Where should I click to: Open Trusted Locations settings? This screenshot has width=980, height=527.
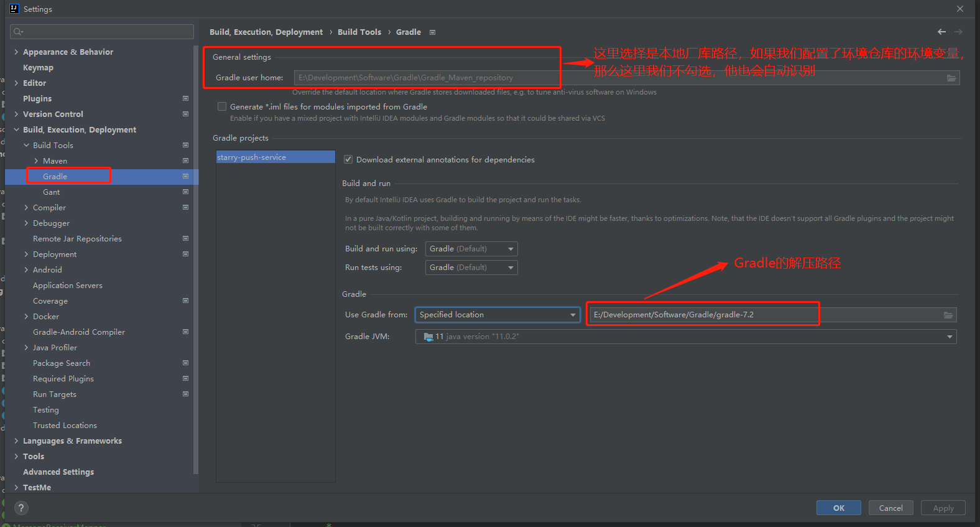tap(65, 426)
